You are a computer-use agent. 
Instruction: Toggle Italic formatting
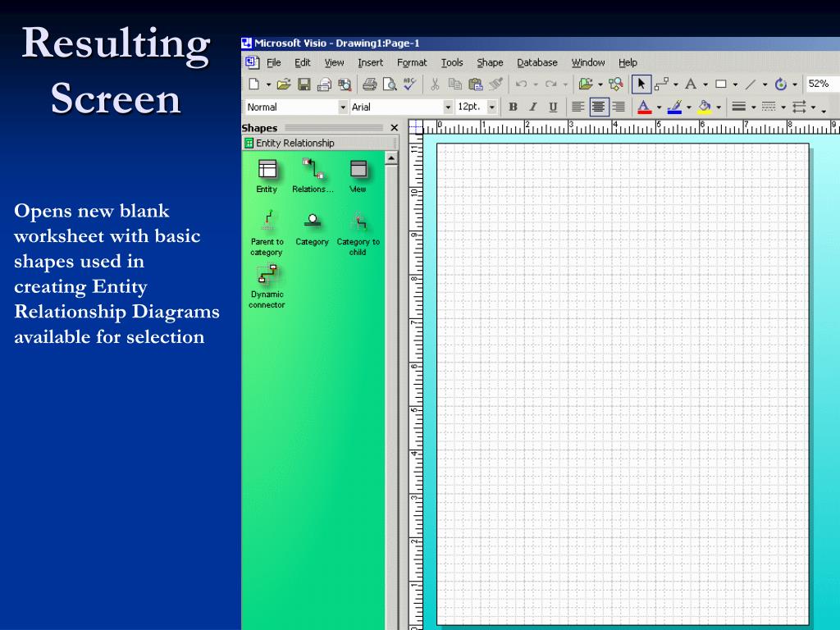click(x=533, y=107)
